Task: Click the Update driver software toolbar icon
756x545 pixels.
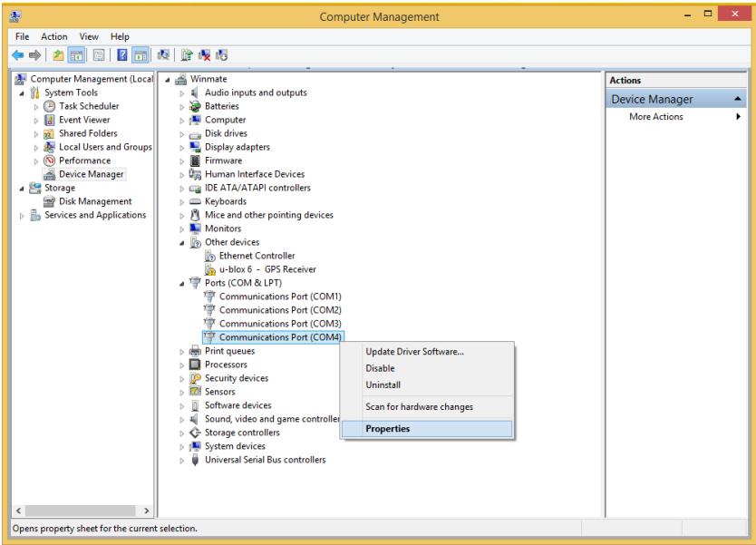Action: [x=187, y=55]
